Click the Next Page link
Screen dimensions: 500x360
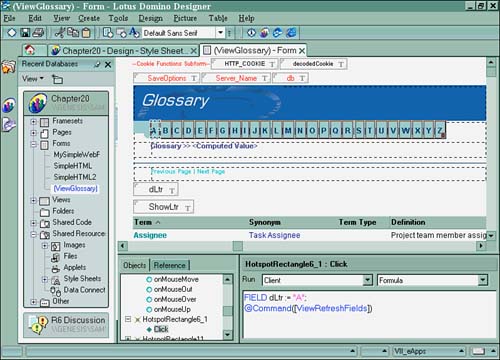[211, 171]
